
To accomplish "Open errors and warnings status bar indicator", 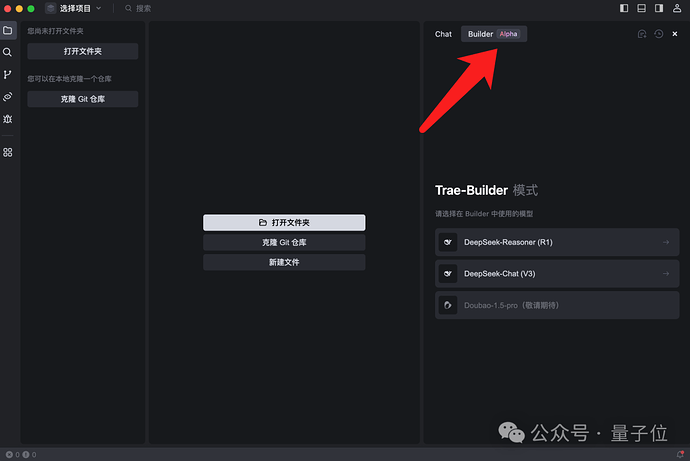I will coord(21,454).
